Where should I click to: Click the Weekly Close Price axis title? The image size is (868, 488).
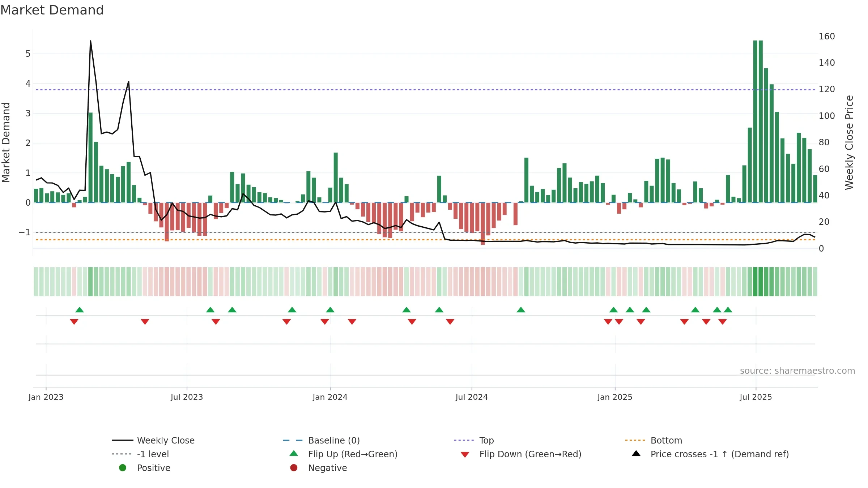(x=849, y=142)
